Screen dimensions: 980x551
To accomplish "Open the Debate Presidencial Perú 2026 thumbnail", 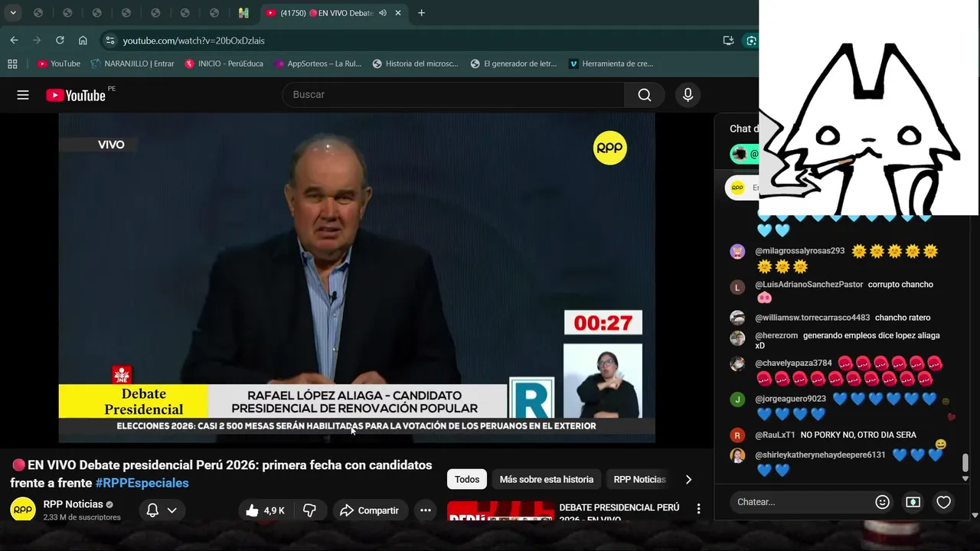I will click(x=501, y=511).
